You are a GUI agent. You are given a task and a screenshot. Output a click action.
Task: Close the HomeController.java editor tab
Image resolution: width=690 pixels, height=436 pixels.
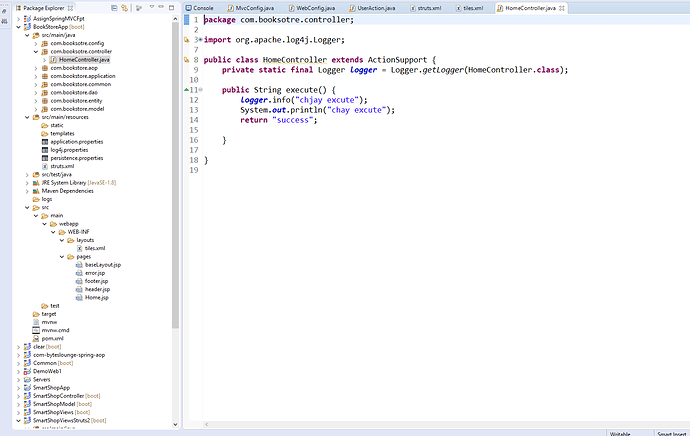[562, 8]
